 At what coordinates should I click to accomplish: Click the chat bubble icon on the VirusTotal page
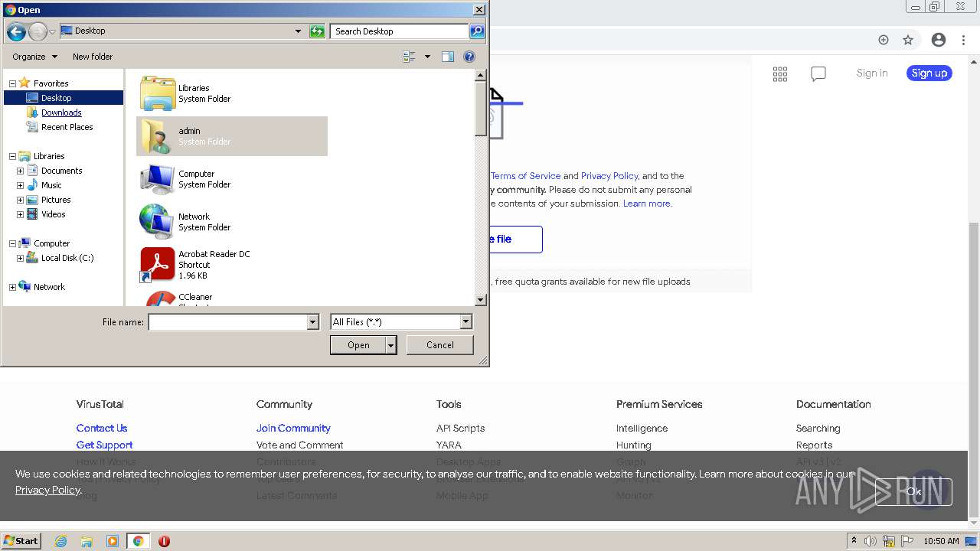[818, 73]
